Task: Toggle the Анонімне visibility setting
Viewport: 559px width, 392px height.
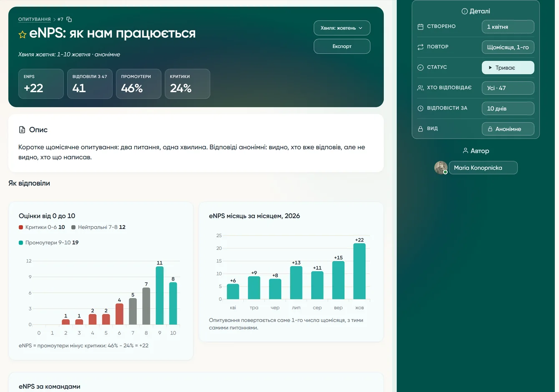Action: coord(508,129)
